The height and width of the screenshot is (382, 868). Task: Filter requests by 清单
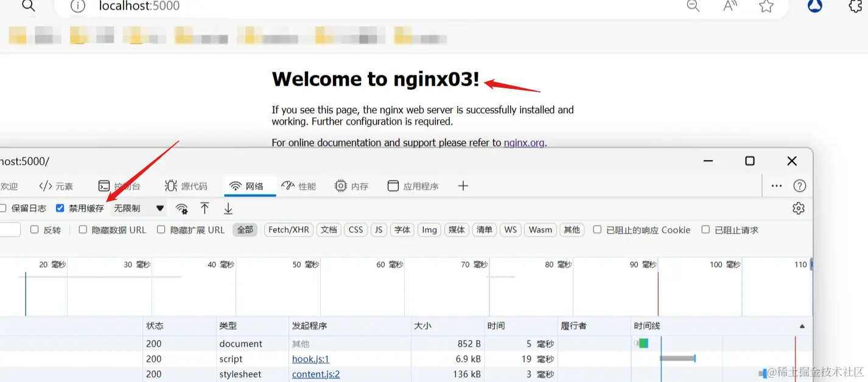[485, 230]
